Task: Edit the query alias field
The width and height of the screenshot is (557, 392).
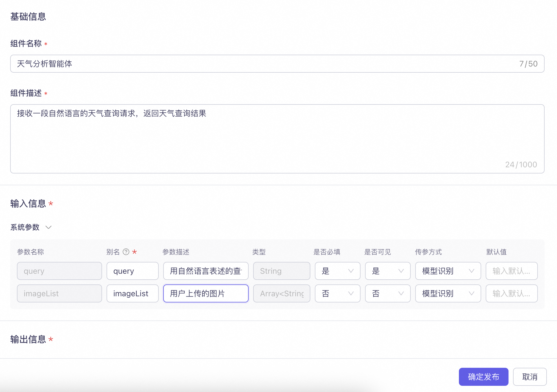Action: point(132,271)
